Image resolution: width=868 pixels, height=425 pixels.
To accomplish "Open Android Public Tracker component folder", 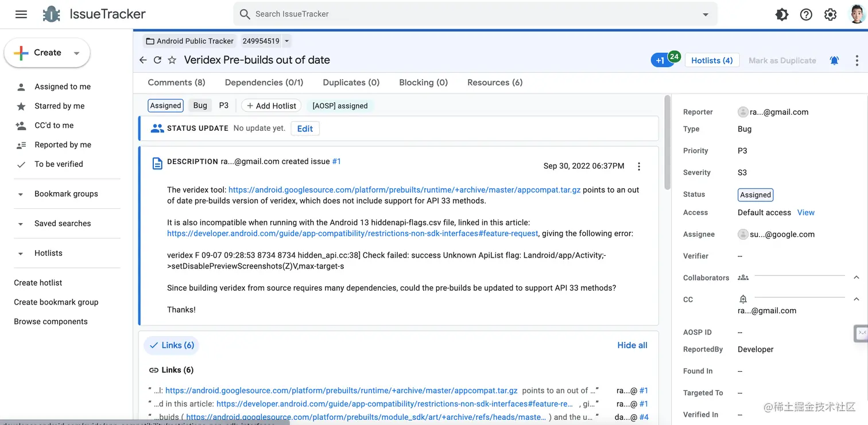I will click(x=190, y=41).
